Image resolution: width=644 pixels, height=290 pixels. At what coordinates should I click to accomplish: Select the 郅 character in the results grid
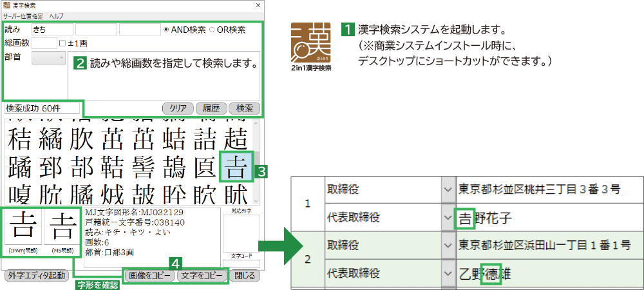pos(52,167)
